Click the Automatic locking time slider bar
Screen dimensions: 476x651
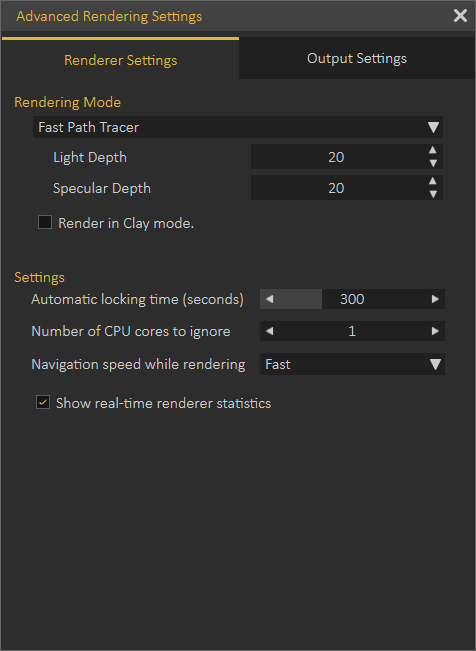pos(352,299)
